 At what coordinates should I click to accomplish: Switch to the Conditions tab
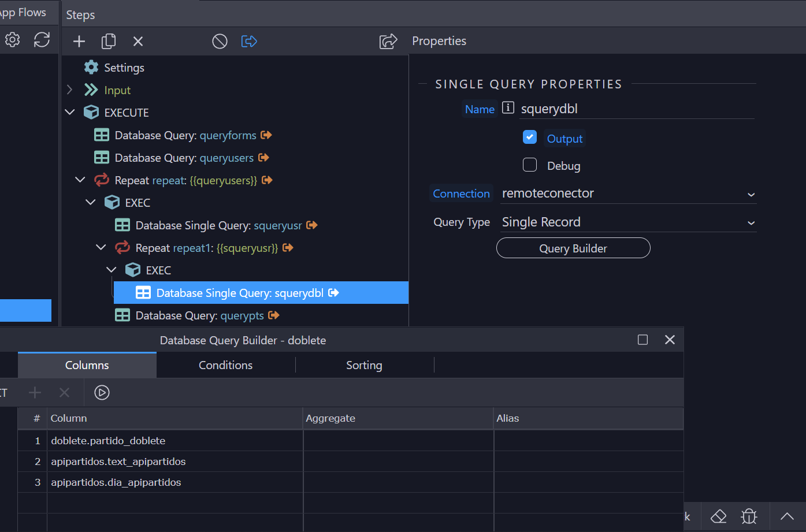225,365
